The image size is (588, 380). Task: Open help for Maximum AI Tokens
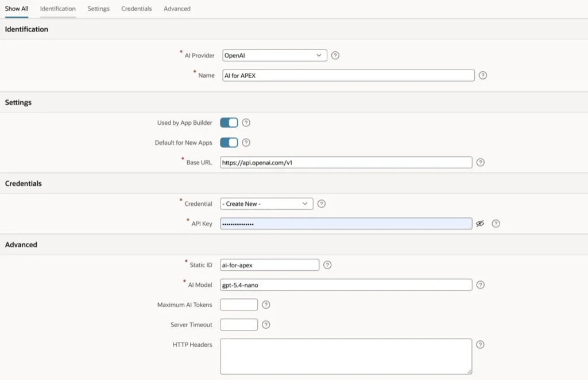tap(266, 305)
